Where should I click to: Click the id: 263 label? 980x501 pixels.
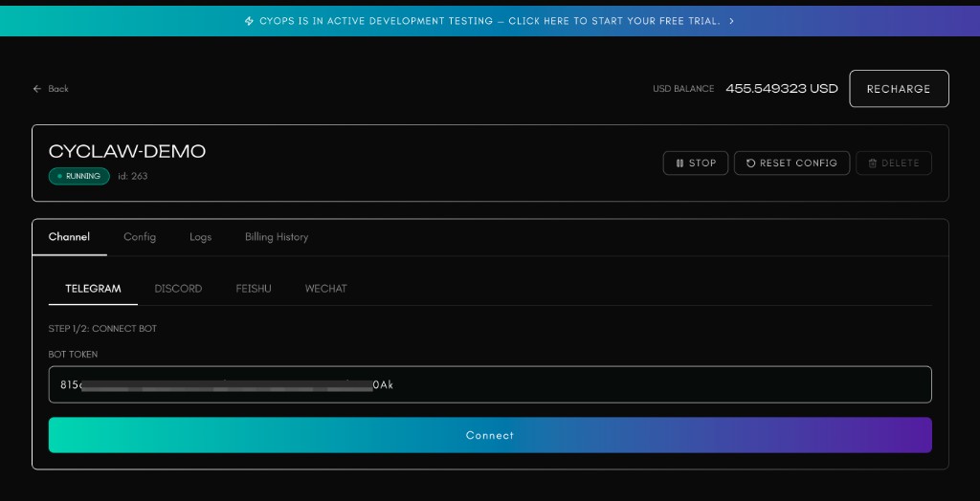pyautogui.click(x=132, y=176)
